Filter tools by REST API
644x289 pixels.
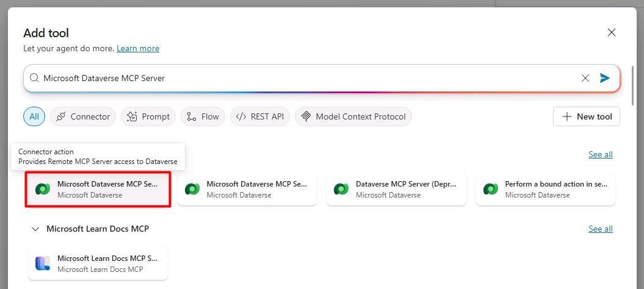(260, 116)
